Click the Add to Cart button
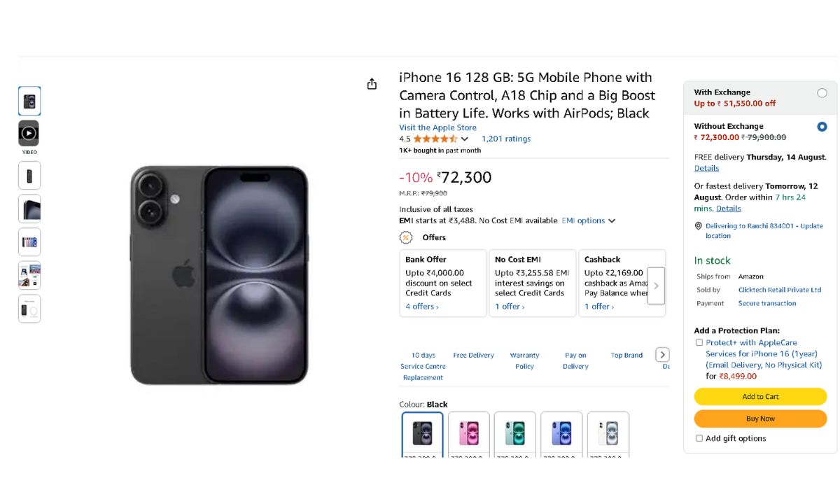Viewport: 840px width, 504px height. point(760,396)
